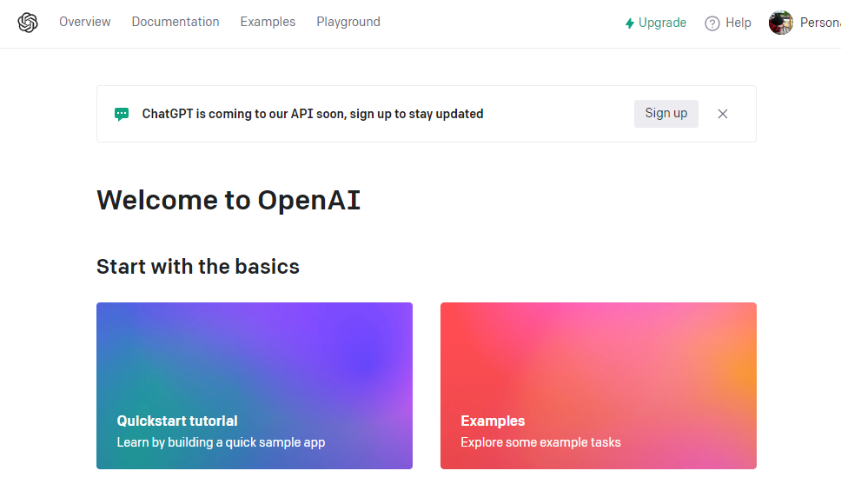Open the Overview page
This screenshot has width=841, height=504.
[x=85, y=22]
